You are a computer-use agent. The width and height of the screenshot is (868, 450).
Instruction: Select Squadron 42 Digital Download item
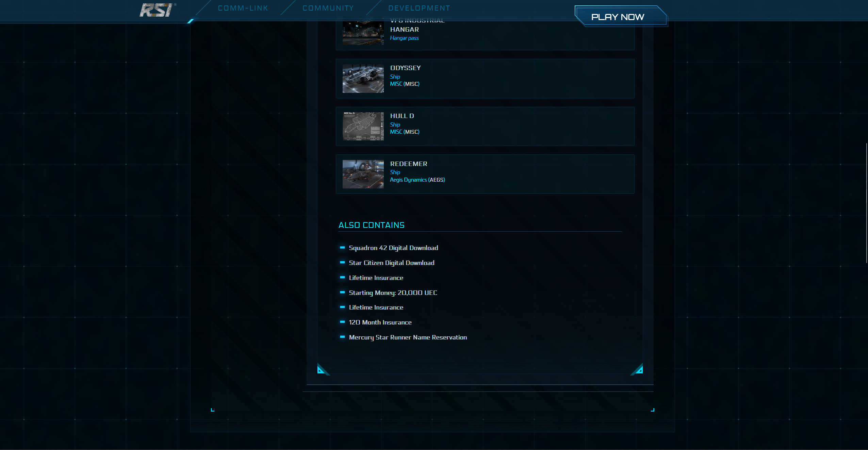[x=393, y=248]
